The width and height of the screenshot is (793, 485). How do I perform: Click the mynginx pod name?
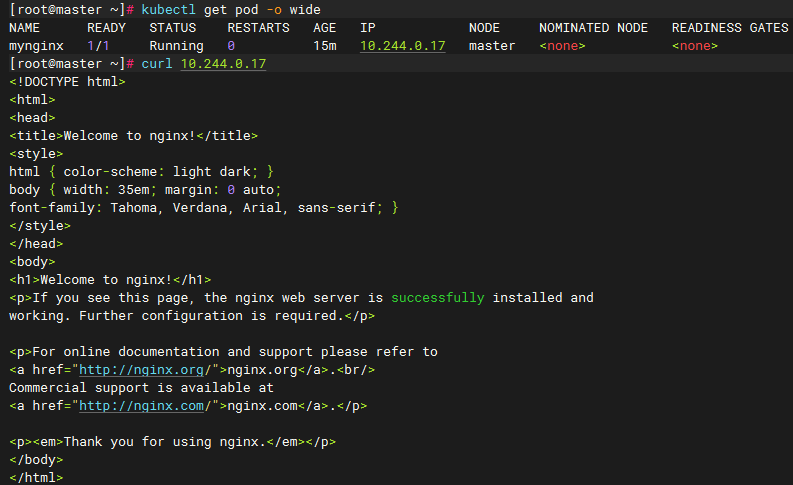point(39,46)
